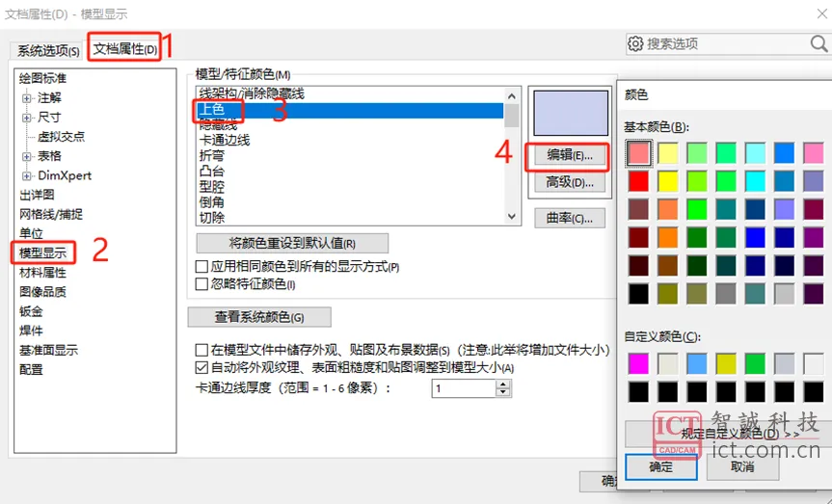
Task: Expand the DimXpert tree node
Action: pyautogui.click(x=27, y=175)
